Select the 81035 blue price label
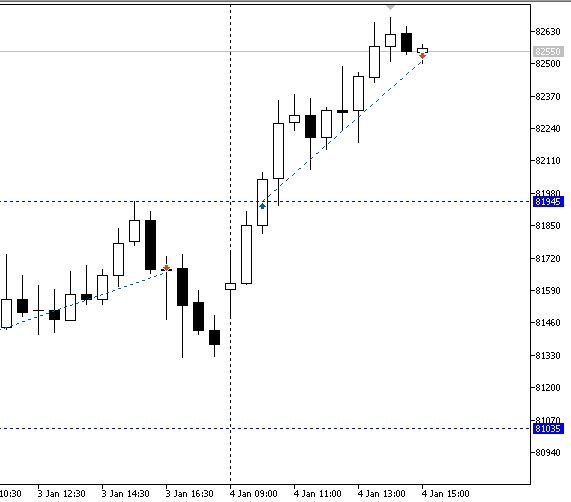This screenshot has width=571, height=502. click(548, 428)
